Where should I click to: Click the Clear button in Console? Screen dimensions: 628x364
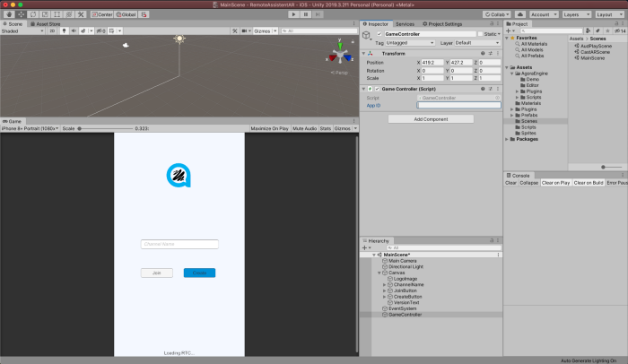pyautogui.click(x=510, y=183)
